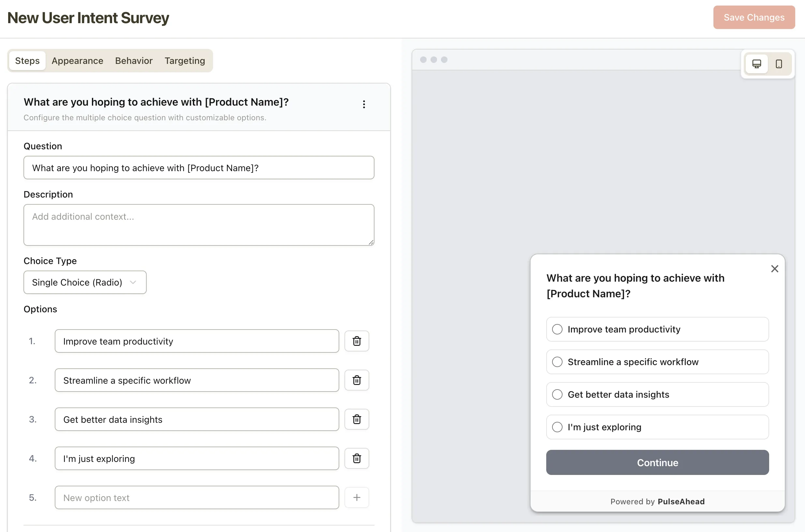Delete the 'Streamline a specific workflow' option
The height and width of the screenshot is (532, 805).
click(357, 380)
